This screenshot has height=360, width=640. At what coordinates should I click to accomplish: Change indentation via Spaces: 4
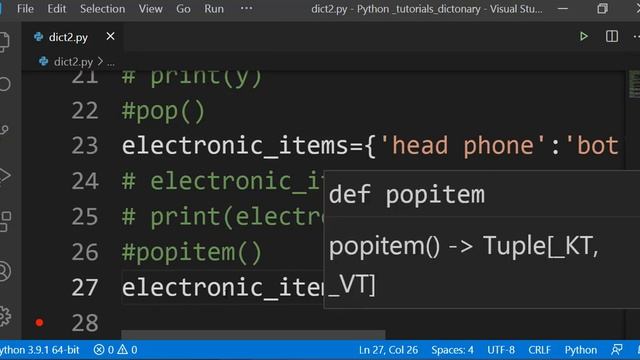tap(452, 350)
